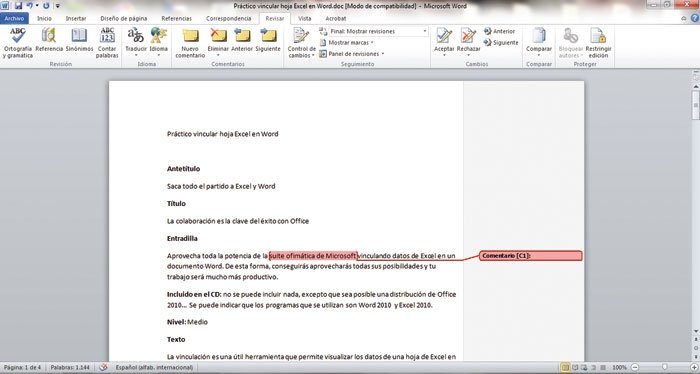Open the Traducir tool

(136, 42)
